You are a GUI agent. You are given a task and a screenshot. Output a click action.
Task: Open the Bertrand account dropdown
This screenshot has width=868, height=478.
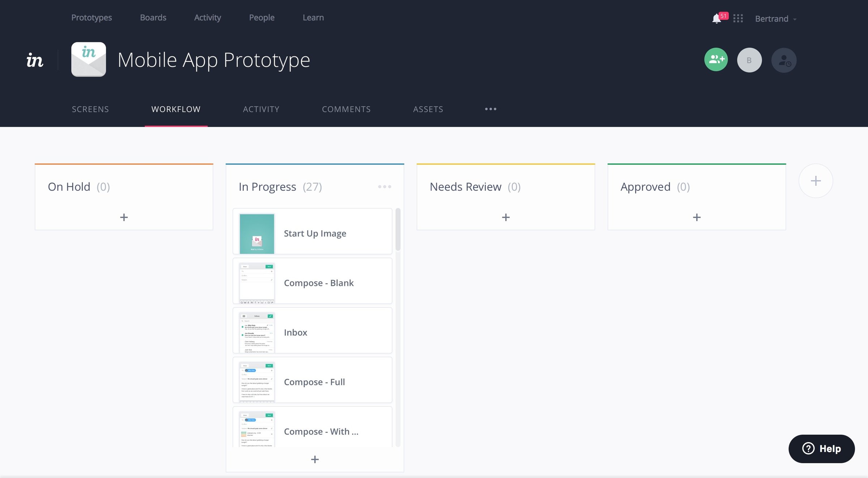tap(776, 19)
